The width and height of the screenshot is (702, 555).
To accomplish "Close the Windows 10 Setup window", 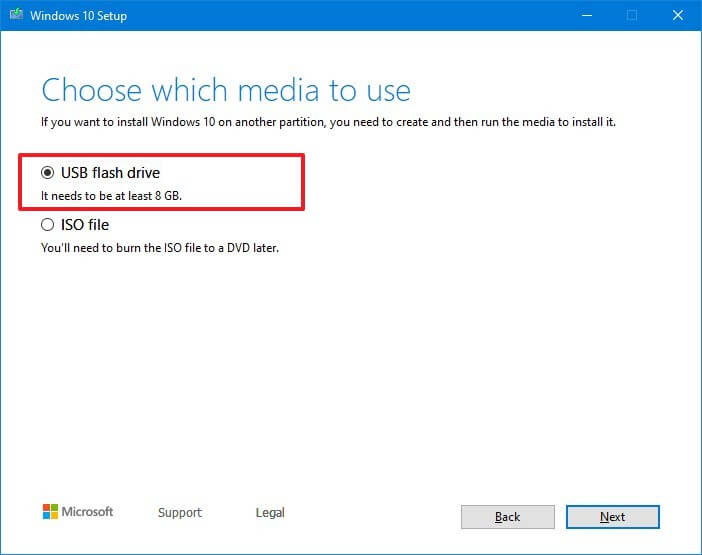I will click(678, 16).
